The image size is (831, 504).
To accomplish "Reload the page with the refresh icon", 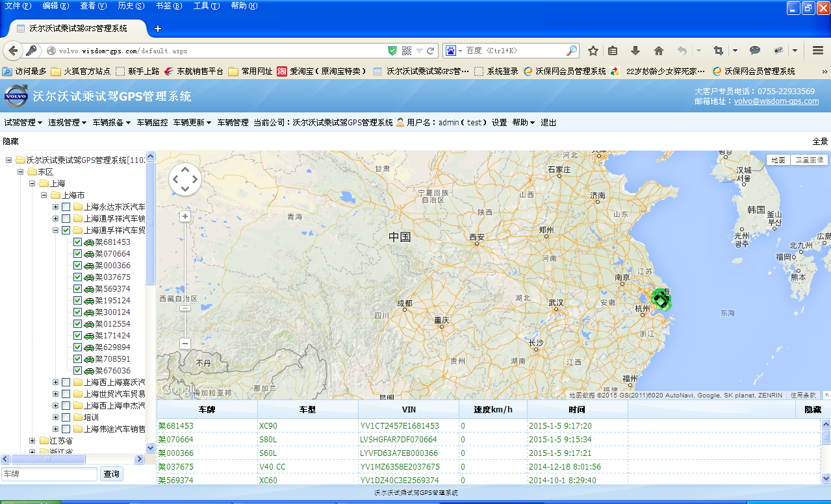I will 430,51.
